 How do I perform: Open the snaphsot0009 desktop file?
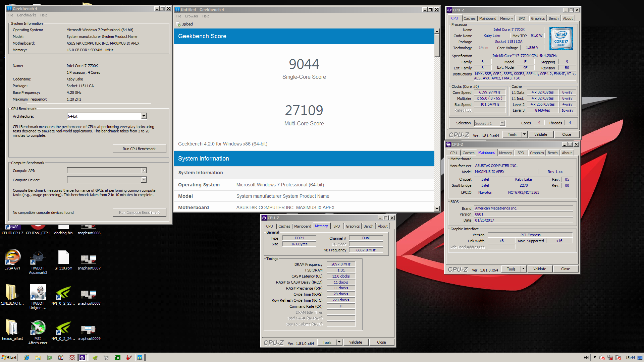click(89, 333)
